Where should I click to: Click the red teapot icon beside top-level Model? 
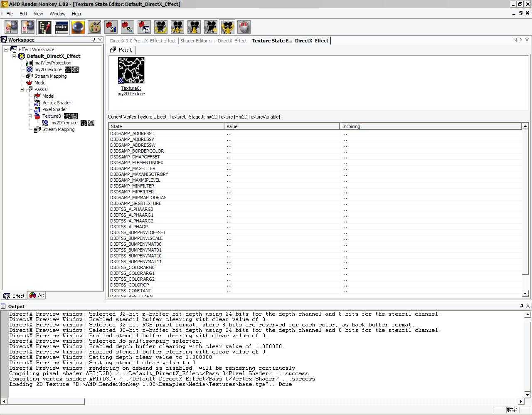point(30,83)
